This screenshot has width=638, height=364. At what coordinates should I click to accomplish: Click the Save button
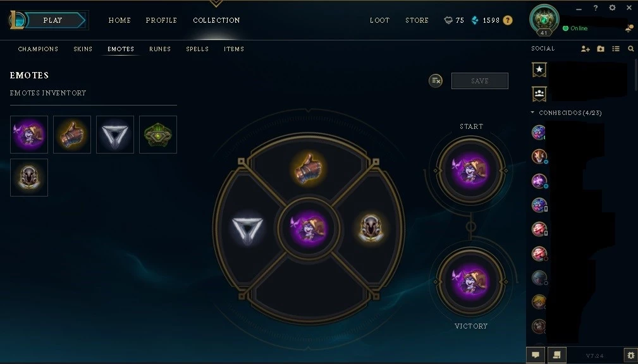(x=480, y=81)
